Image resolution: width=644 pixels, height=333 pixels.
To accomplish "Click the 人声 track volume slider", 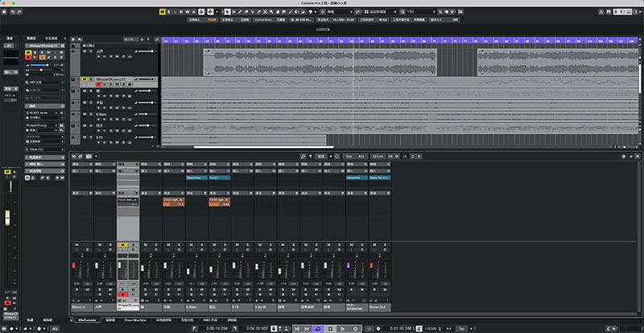I will [147, 51].
